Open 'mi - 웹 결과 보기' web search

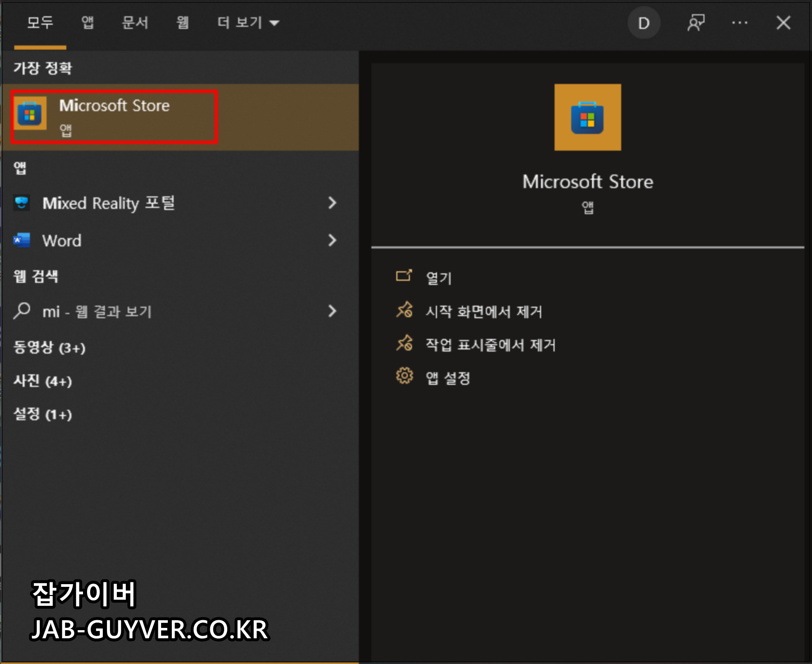tap(180, 311)
